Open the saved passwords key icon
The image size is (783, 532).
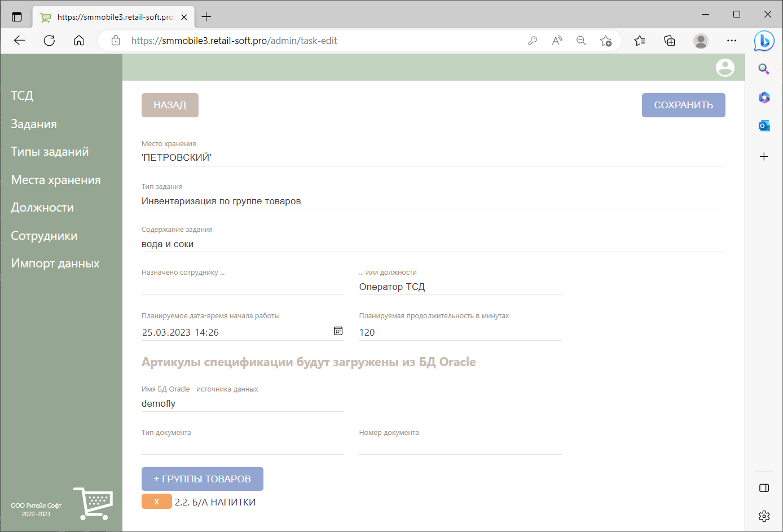click(532, 41)
